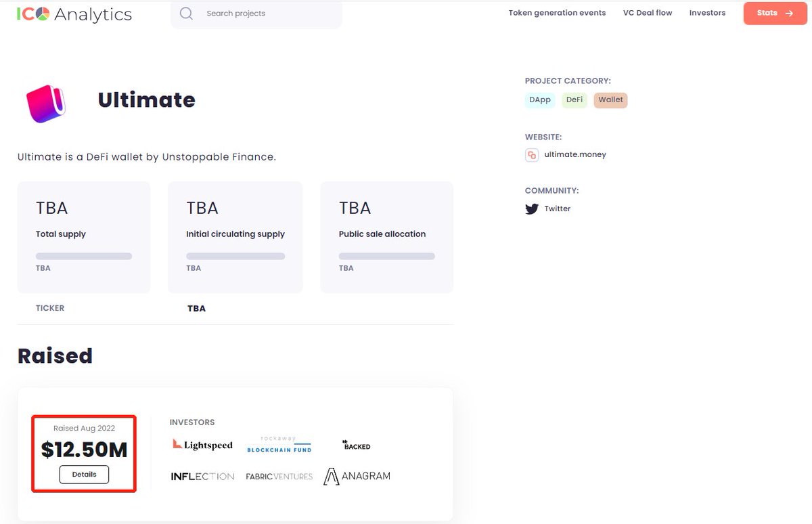Select the Raised Aug 2022 text
This screenshot has width=812, height=524.
click(85, 429)
